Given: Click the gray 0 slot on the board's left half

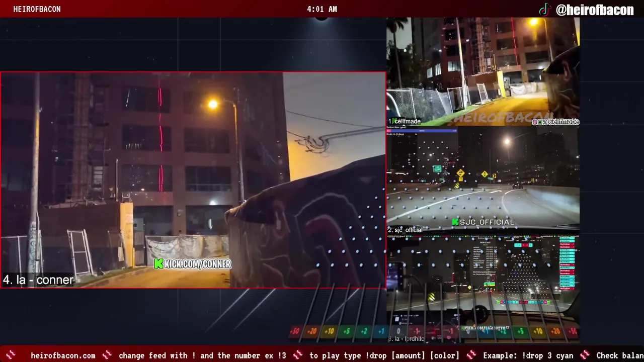Looking at the screenshot, I should [x=398, y=331].
